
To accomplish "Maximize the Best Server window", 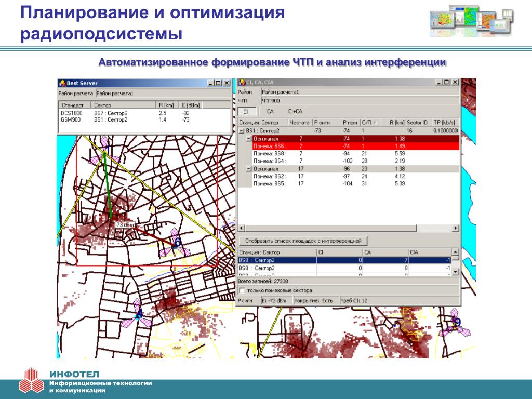I will click(x=218, y=83).
